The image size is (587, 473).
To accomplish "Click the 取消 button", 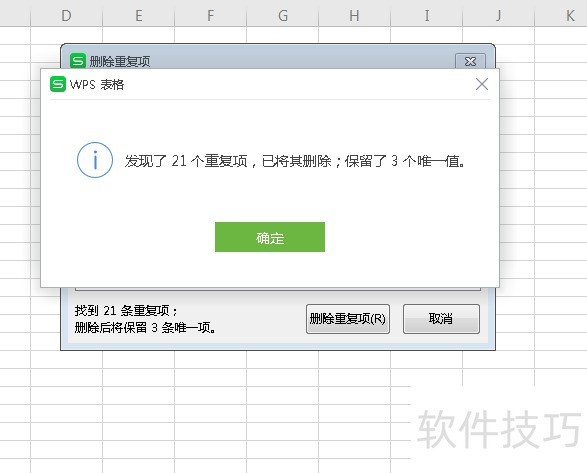I will click(x=441, y=319).
